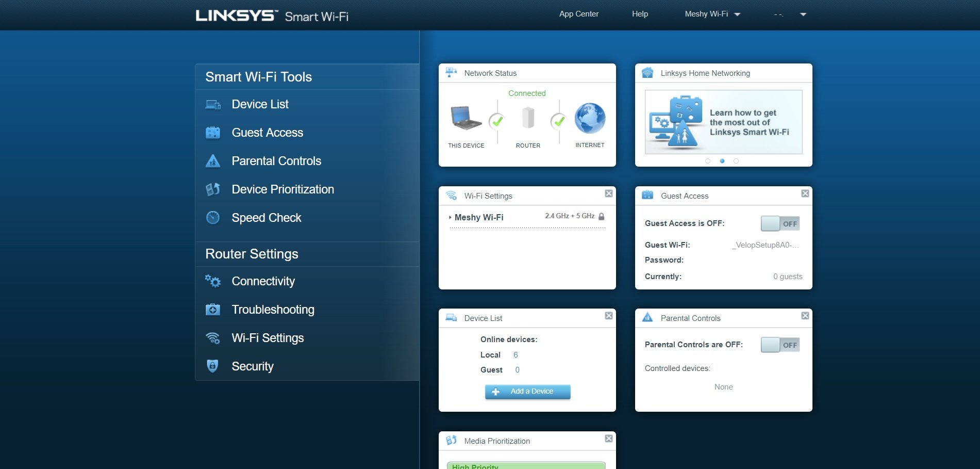This screenshot has width=980, height=469.
Task: Toggle the Guest Access OFF switch
Action: pyautogui.click(x=780, y=223)
